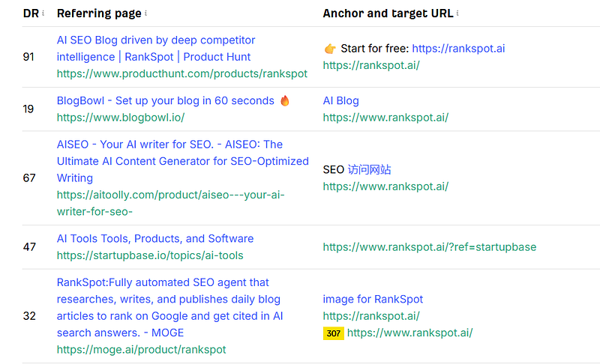Click the 访问网站 anchor link
Viewport: 600px width, 364px height.
369,169
